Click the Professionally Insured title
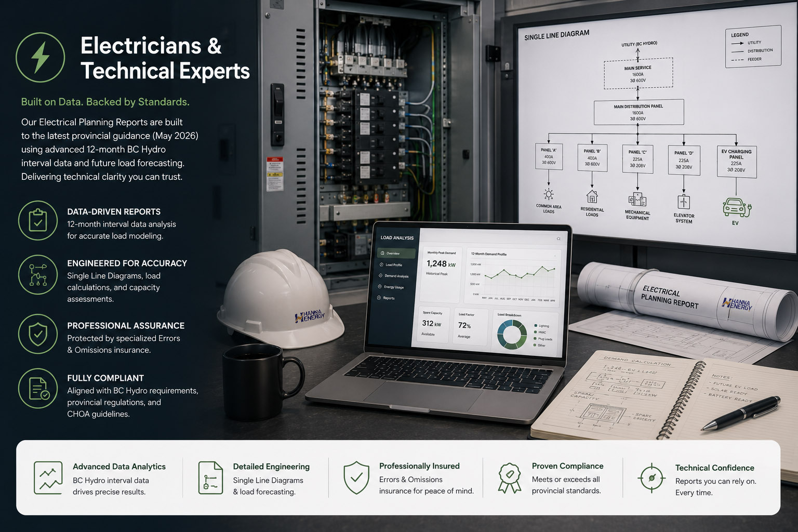Image resolution: width=798 pixels, height=532 pixels. [x=419, y=466]
